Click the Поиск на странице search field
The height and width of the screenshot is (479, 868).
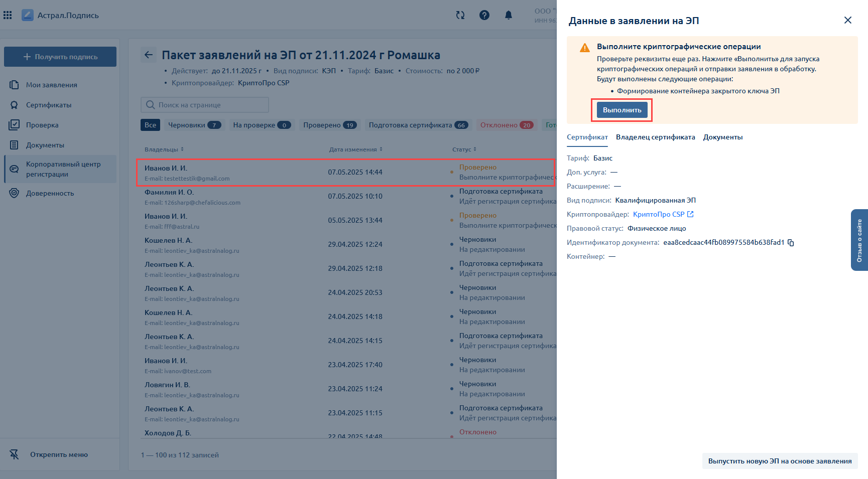click(205, 105)
